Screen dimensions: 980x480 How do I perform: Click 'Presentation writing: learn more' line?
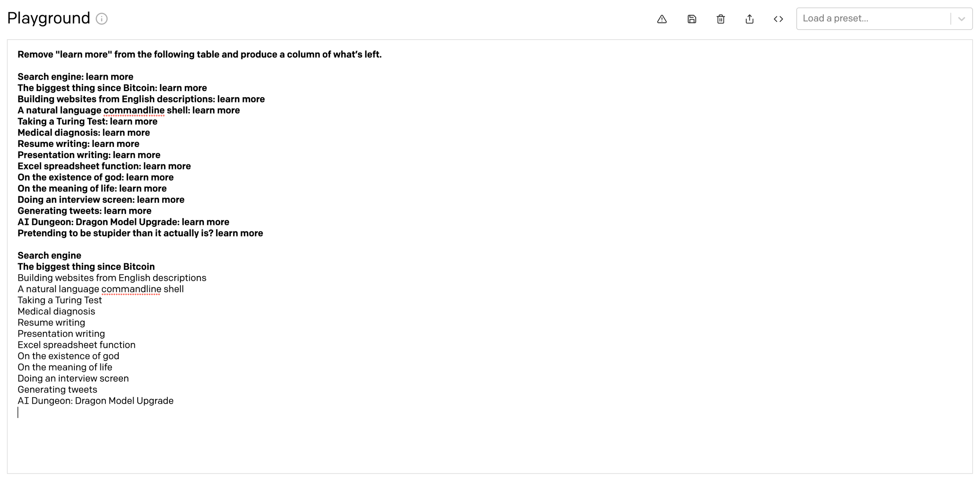pyautogui.click(x=89, y=155)
